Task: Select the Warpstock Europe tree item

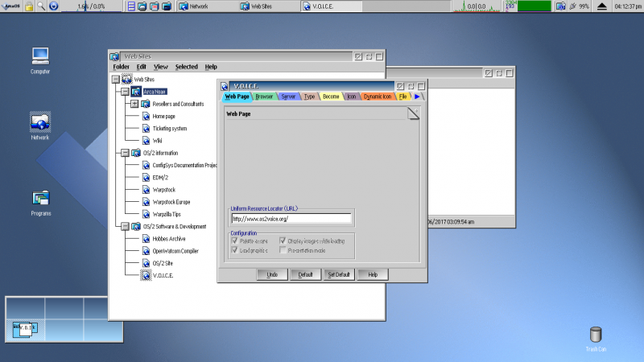Action: (x=171, y=202)
